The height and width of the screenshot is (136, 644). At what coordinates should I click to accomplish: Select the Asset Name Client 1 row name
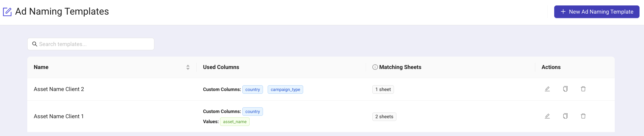pyautogui.click(x=59, y=116)
